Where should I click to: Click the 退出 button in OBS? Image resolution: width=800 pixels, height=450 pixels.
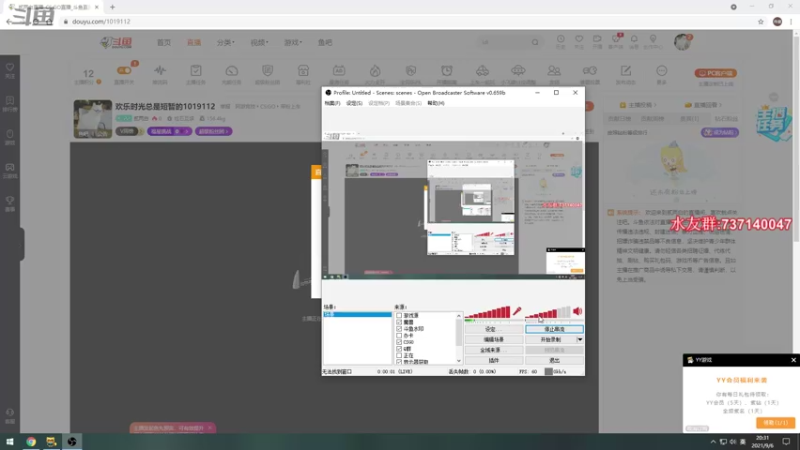pos(554,360)
